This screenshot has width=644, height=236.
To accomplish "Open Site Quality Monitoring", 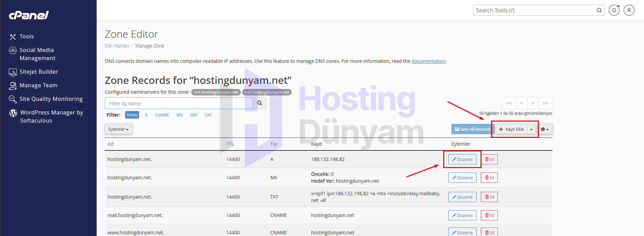I will [x=46, y=99].
